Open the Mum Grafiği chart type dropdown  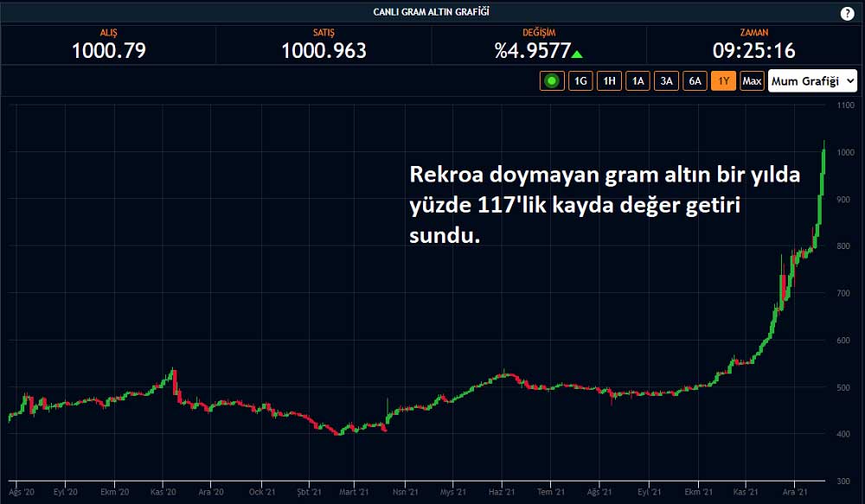[812, 81]
